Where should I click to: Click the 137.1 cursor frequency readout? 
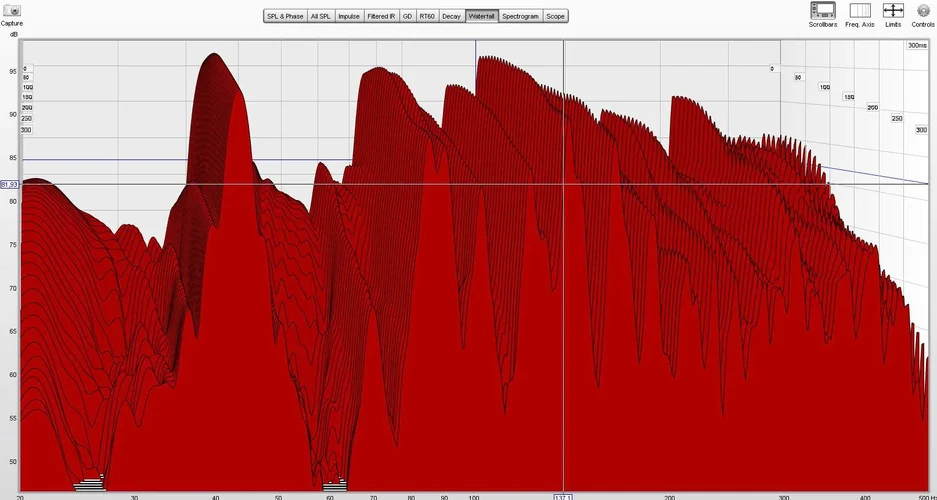[x=564, y=496]
